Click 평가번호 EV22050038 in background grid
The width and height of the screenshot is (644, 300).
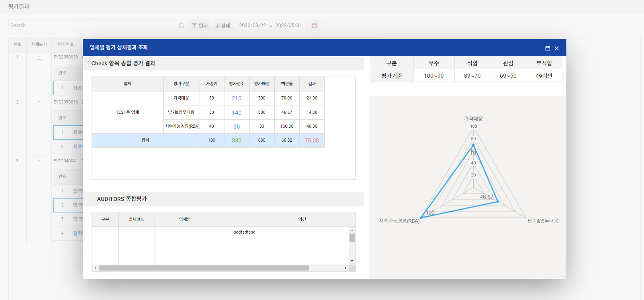click(66, 57)
